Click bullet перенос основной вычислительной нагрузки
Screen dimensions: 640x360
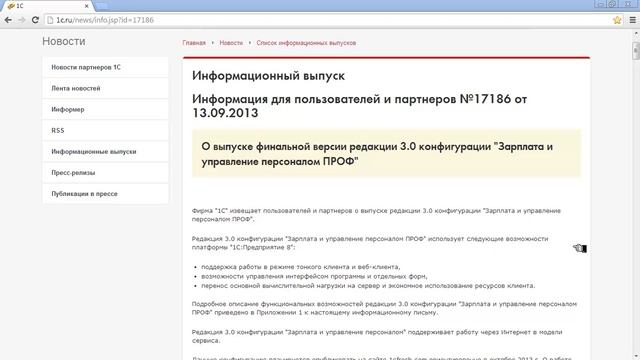368,286
